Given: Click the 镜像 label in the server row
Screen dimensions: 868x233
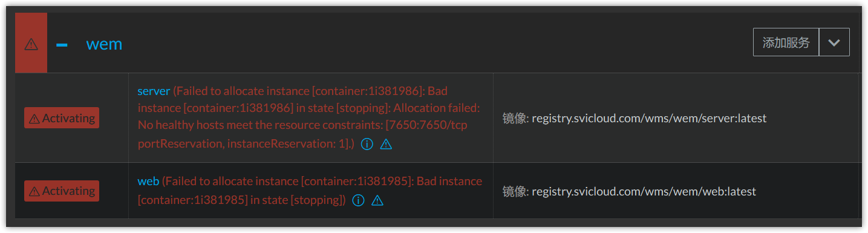Looking at the screenshot, I should [x=515, y=119].
